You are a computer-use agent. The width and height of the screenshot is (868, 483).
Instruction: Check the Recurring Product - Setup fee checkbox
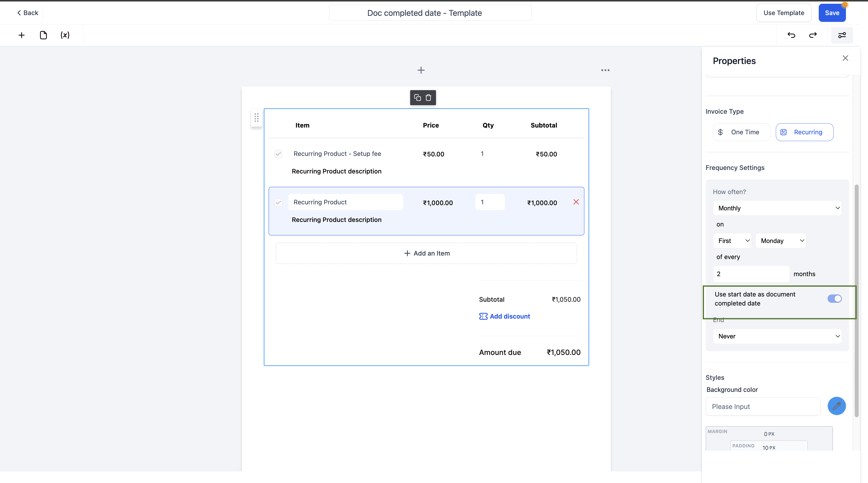pos(278,154)
